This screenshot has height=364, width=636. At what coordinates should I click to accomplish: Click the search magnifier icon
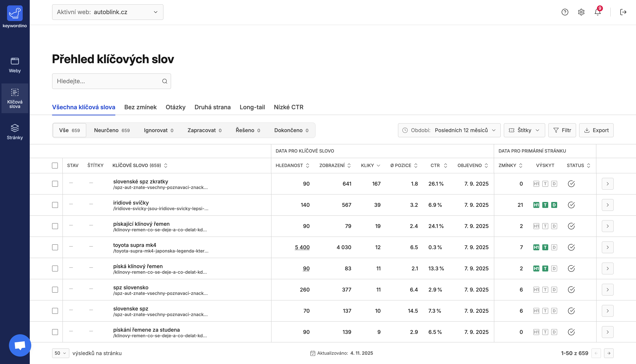click(x=165, y=81)
